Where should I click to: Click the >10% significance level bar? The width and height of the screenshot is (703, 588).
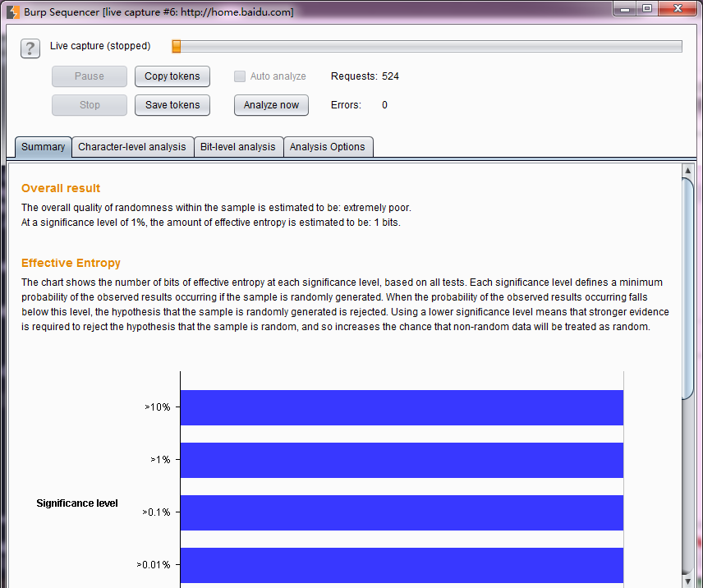pyautogui.click(x=402, y=407)
